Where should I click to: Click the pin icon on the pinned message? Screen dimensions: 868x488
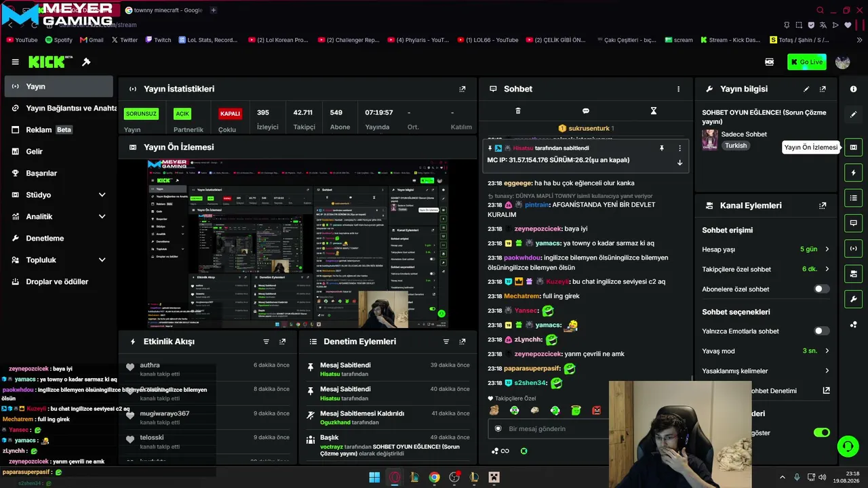(662, 148)
